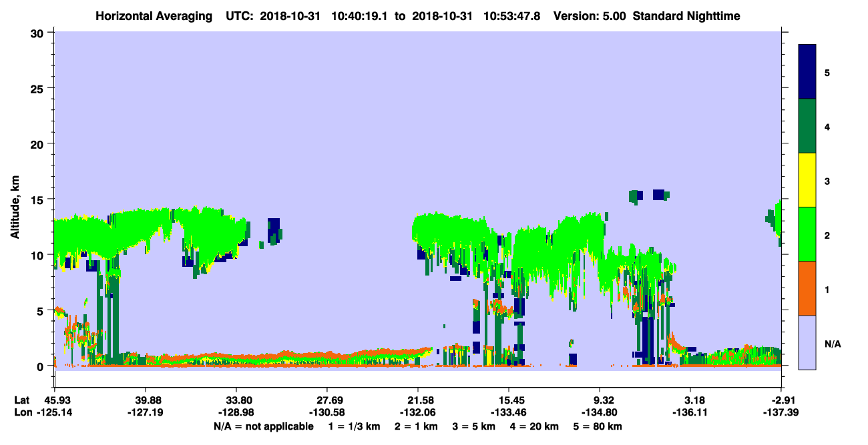Click the 'N/A = not applicable' legend note

tap(263, 426)
